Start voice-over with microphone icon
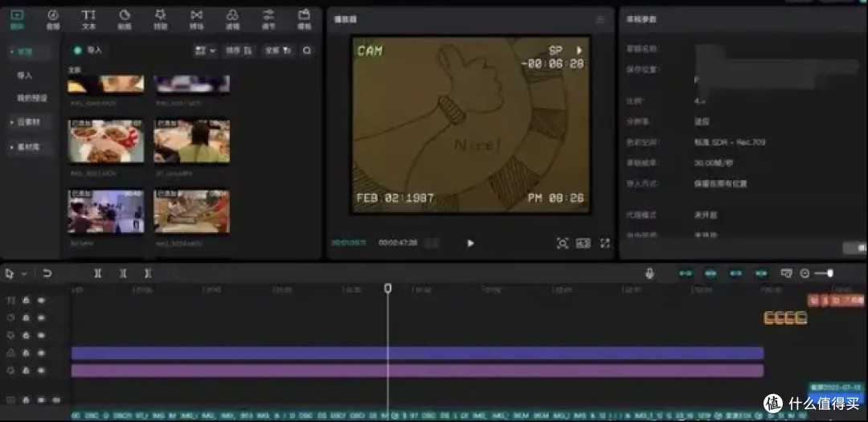This screenshot has height=422, width=868. tap(649, 273)
